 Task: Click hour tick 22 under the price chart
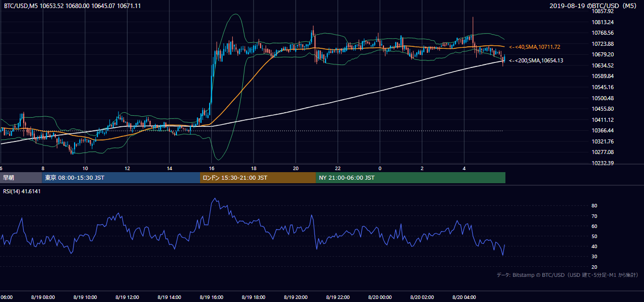click(x=338, y=168)
